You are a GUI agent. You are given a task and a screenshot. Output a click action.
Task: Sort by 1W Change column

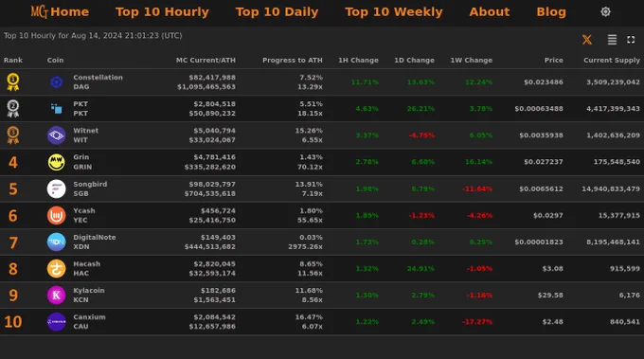click(471, 60)
